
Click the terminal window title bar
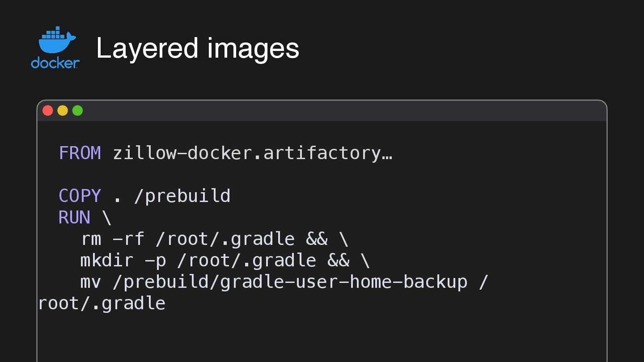pyautogui.click(x=322, y=111)
